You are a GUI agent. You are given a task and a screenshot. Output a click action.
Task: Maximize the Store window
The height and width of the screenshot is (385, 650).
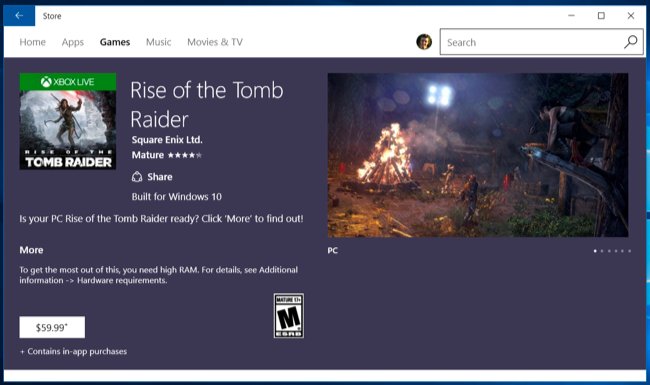click(x=601, y=16)
